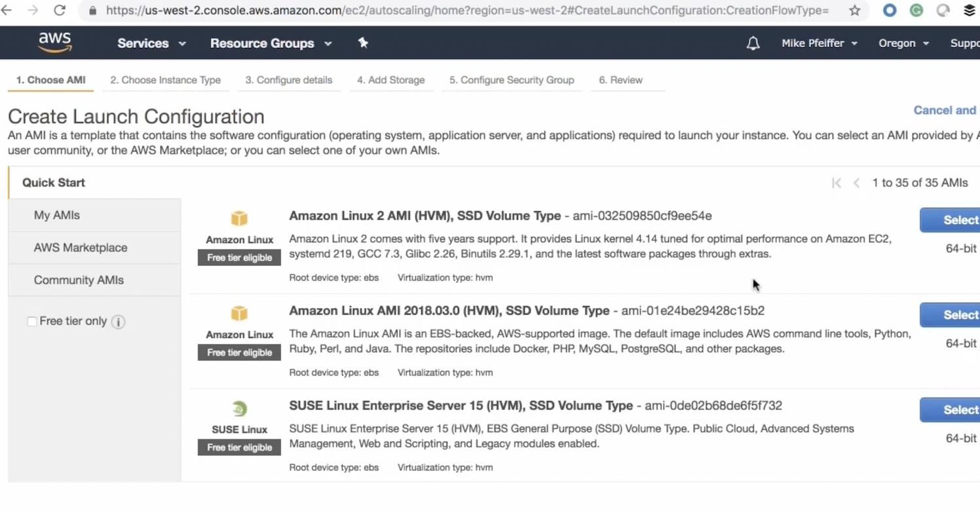Enable the Free tier only checkbox
980x511 pixels.
[31, 321]
